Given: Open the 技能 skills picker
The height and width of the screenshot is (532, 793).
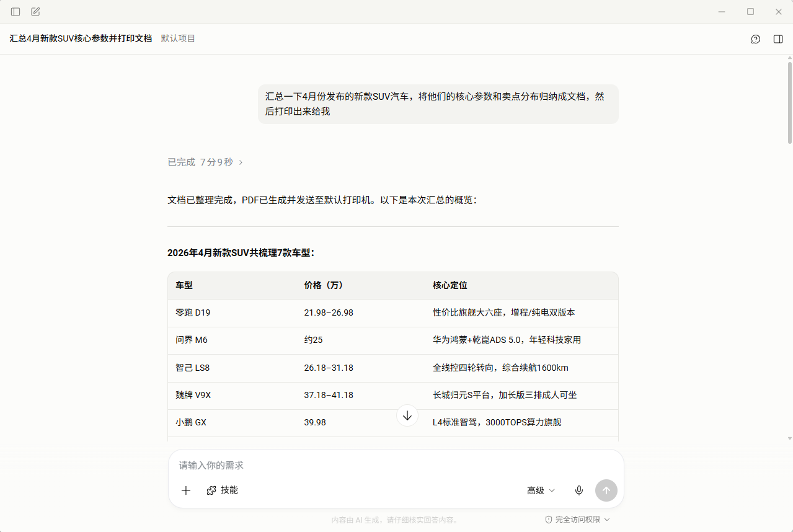Looking at the screenshot, I should 221,490.
